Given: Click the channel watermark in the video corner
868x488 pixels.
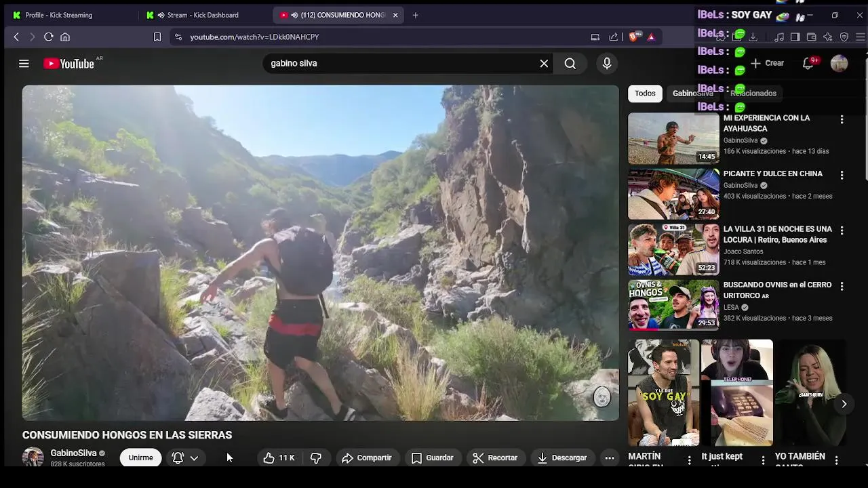Looking at the screenshot, I should [602, 396].
